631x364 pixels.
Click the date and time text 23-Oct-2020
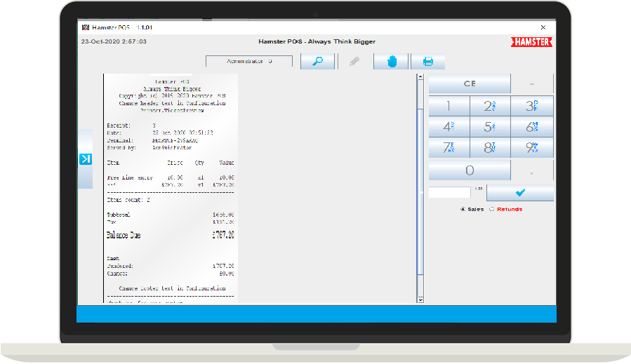[114, 41]
